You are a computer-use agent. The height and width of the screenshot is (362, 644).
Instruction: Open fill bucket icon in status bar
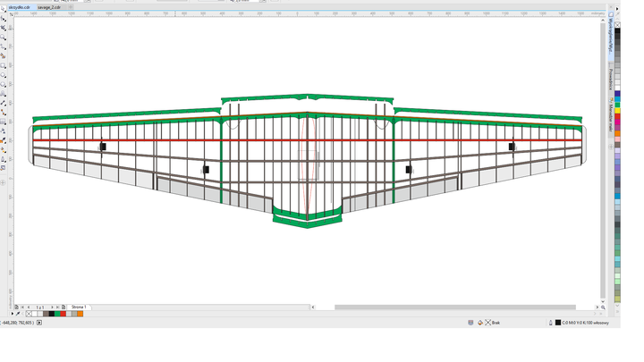pyautogui.click(x=480, y=323)
